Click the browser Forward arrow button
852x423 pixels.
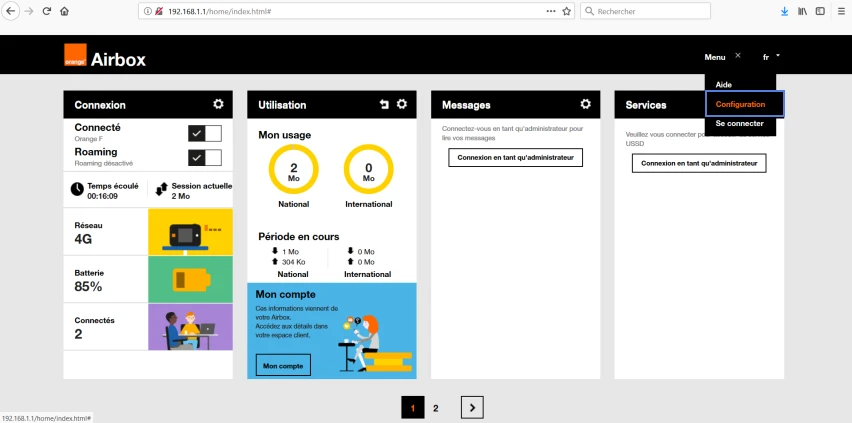(x=29, y=11)
